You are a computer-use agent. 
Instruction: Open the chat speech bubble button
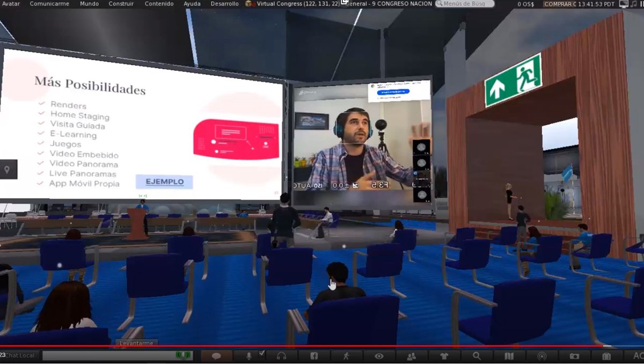(x=216, y=356)
